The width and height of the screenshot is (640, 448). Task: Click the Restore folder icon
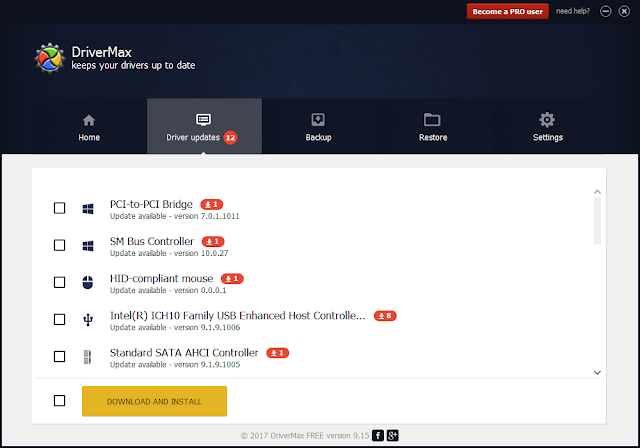click(432, 120)
